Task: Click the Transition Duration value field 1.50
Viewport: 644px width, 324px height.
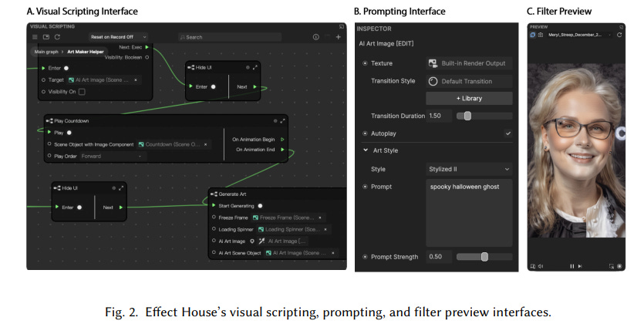Action: click(439, 116)
